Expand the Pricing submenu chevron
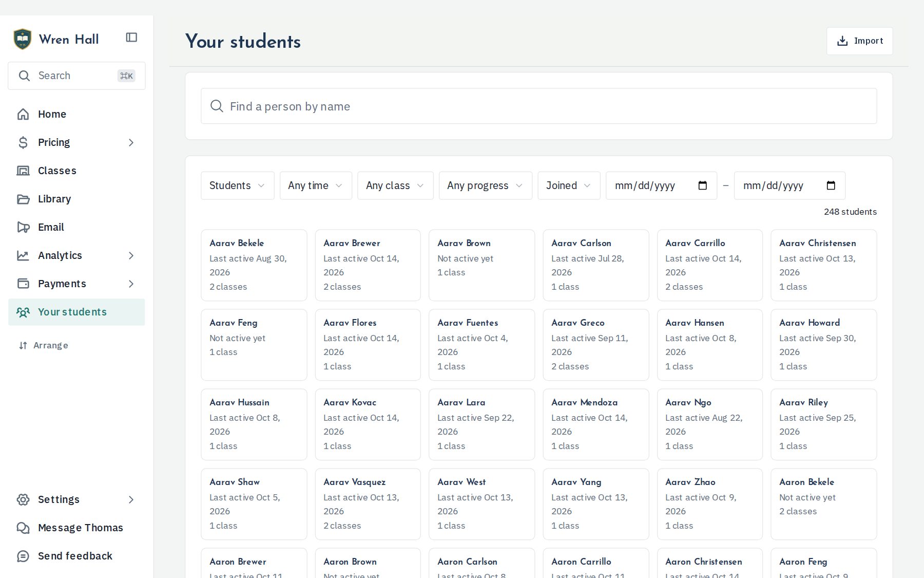The image size is (924, 578). click(x=131, y=142)
